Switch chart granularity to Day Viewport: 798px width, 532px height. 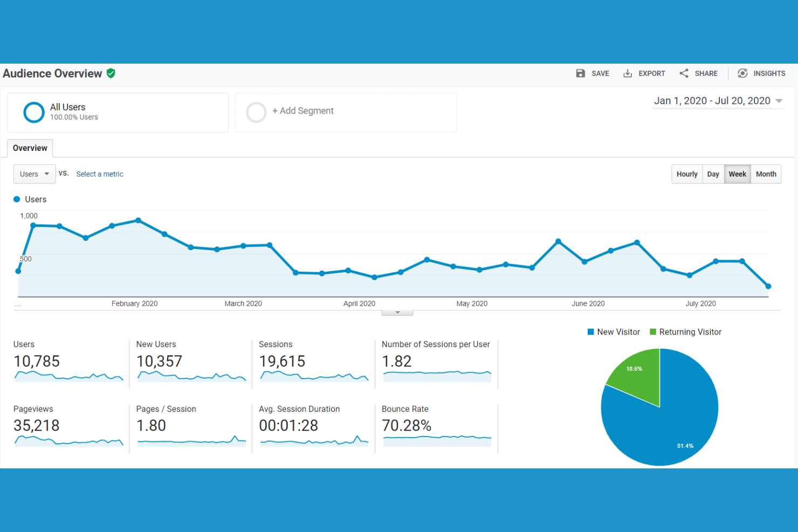[713, 174]
